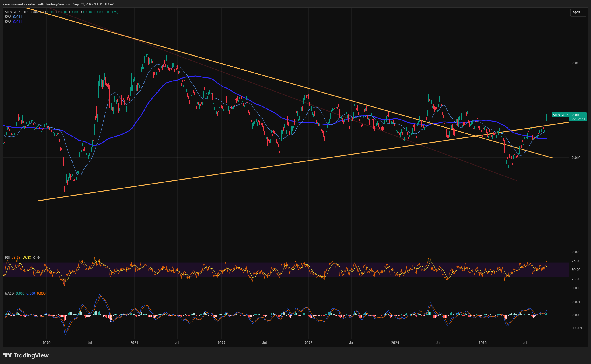
Task: Click the 0.001 MACD scale label
Action: (576, 302)
